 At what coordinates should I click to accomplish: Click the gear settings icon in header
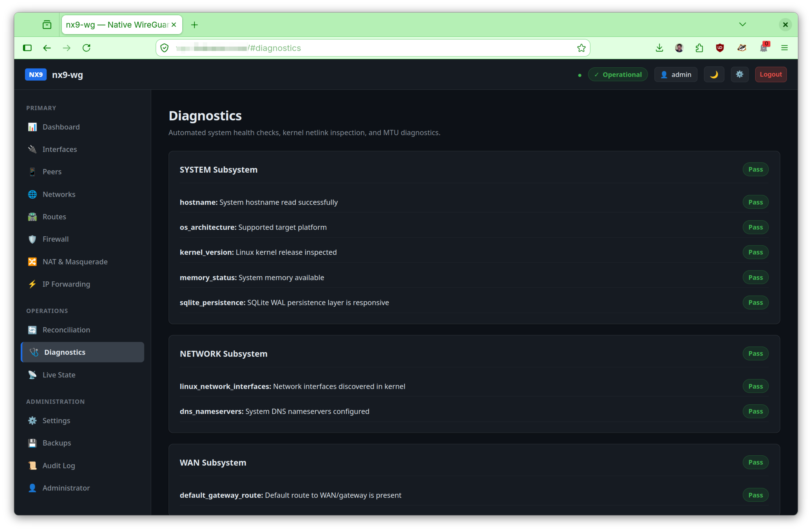(739, 75)
